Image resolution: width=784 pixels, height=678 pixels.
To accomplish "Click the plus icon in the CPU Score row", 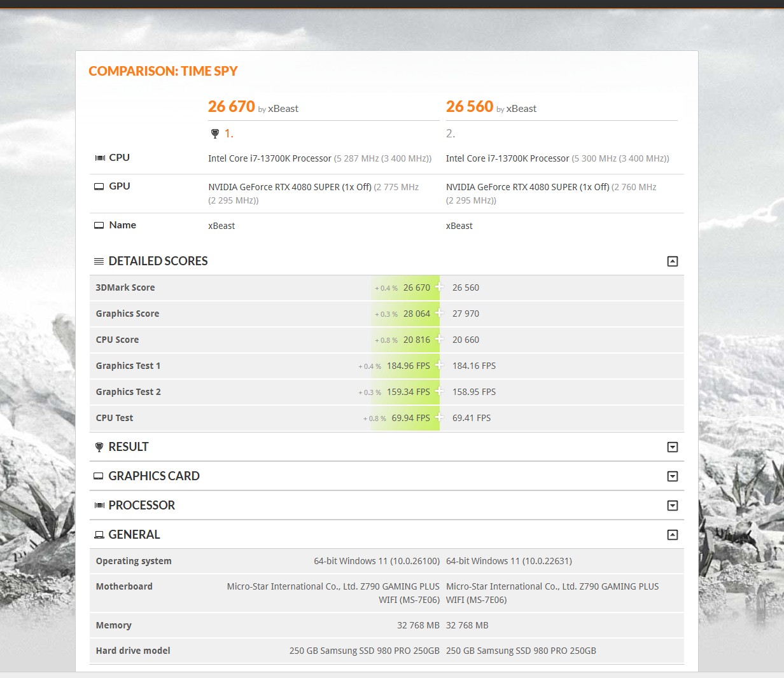I will pos(439,339).
